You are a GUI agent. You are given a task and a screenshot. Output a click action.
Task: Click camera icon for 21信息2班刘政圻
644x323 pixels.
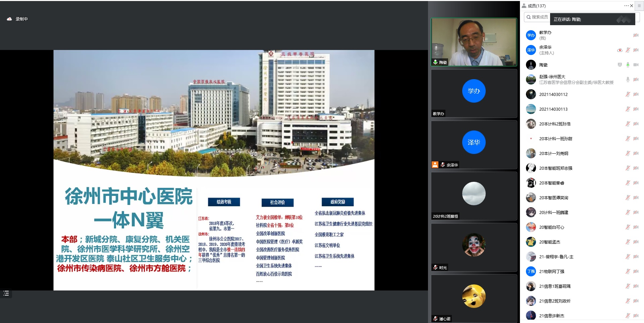point(636,301)
